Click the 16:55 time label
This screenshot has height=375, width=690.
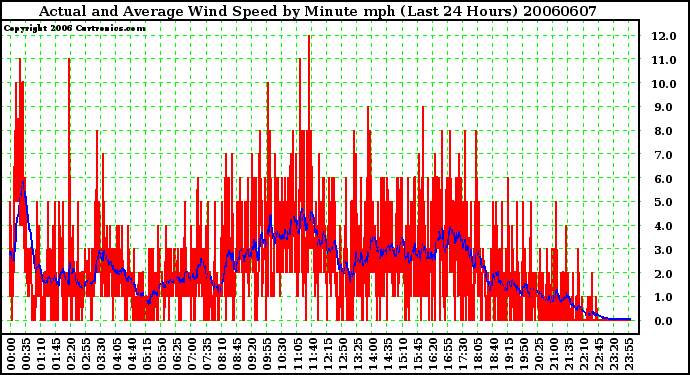click(448, 354)
